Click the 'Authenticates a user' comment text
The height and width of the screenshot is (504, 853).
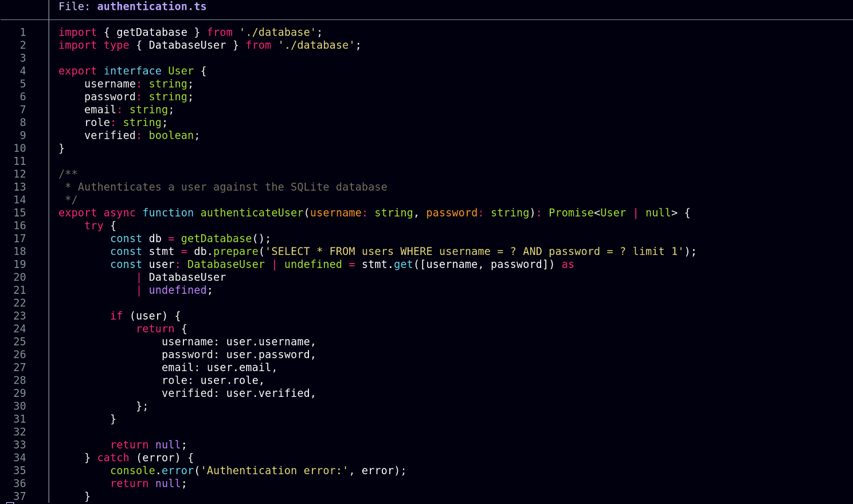(x=232, y=187)
